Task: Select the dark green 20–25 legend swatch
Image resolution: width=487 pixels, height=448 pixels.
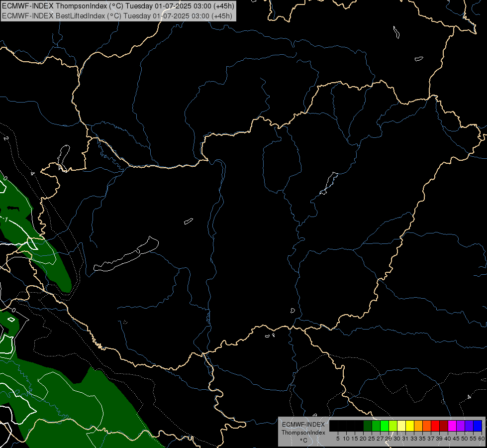Action: 368,426
